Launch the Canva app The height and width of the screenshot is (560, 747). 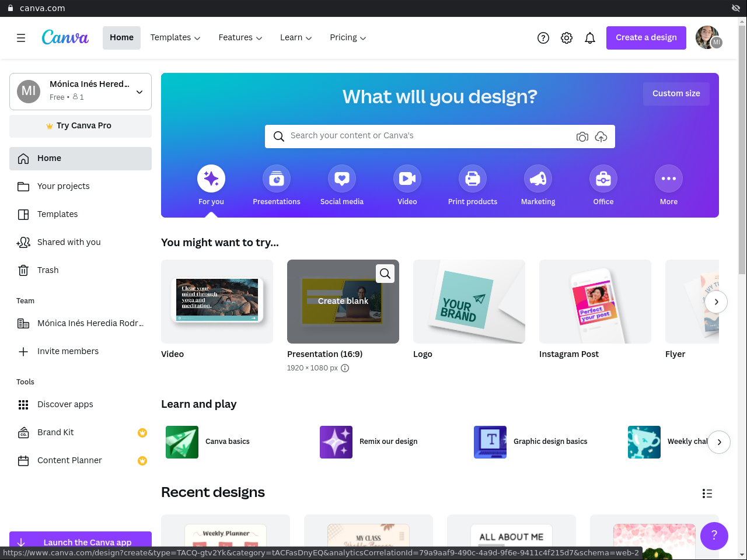tap(81, 542)
